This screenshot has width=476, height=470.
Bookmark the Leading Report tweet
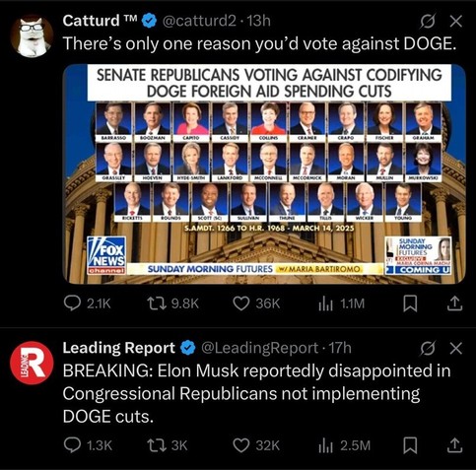(410, 445)
